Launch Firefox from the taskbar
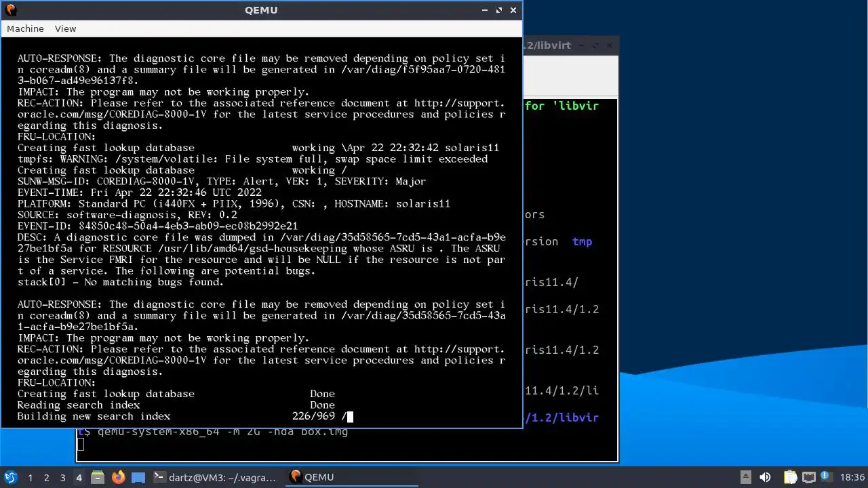Screen dimensions: 868x488 (x=118, y=477)
